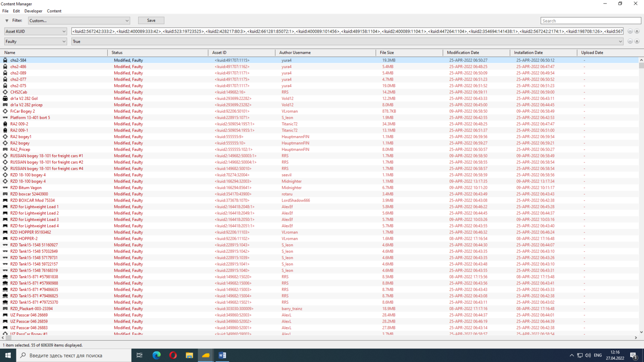
Task: Click the icon beside RZD HOPPER-2
Action: 5,238
